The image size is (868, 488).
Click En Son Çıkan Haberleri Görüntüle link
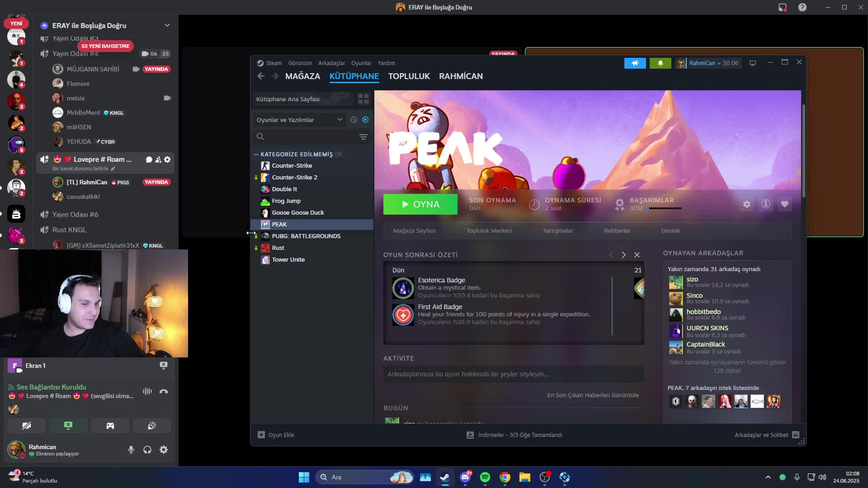(593, 395)
